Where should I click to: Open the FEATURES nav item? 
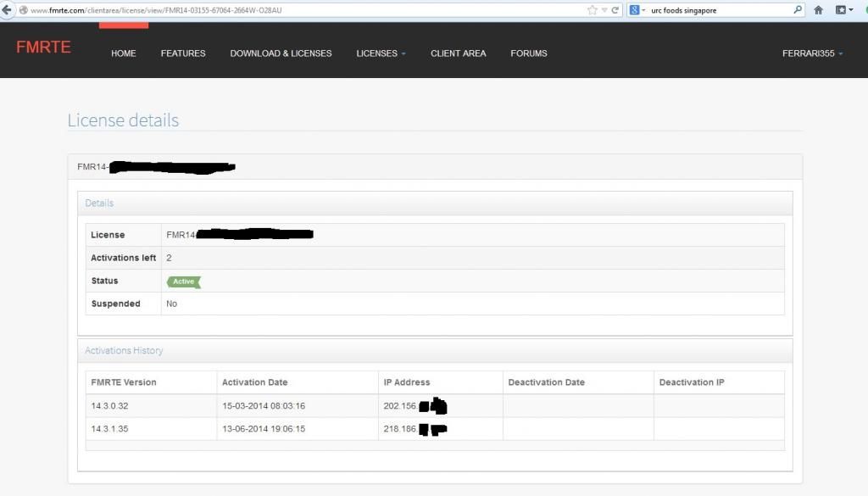click(x=183, y=53)
